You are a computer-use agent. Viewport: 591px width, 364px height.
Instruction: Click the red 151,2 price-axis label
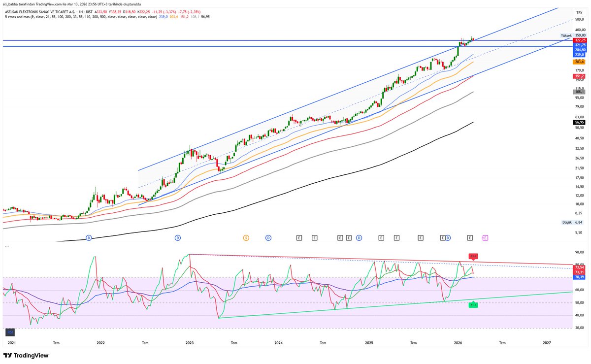point(579,76)
